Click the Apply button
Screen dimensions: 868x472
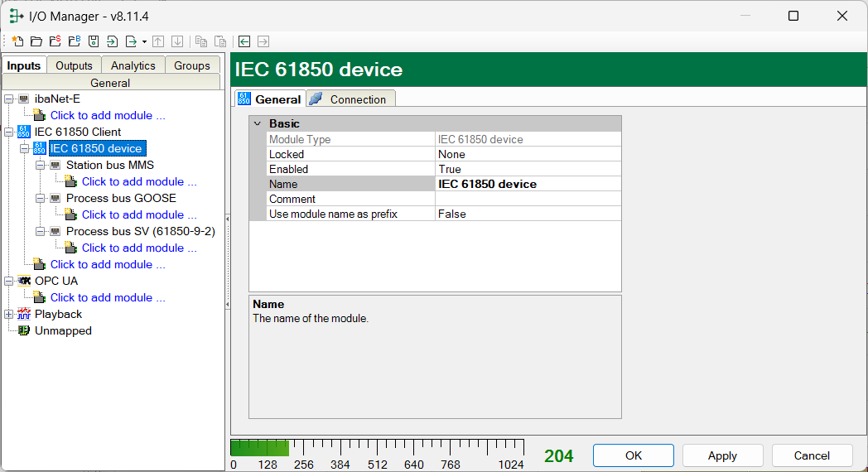point(722,455)
